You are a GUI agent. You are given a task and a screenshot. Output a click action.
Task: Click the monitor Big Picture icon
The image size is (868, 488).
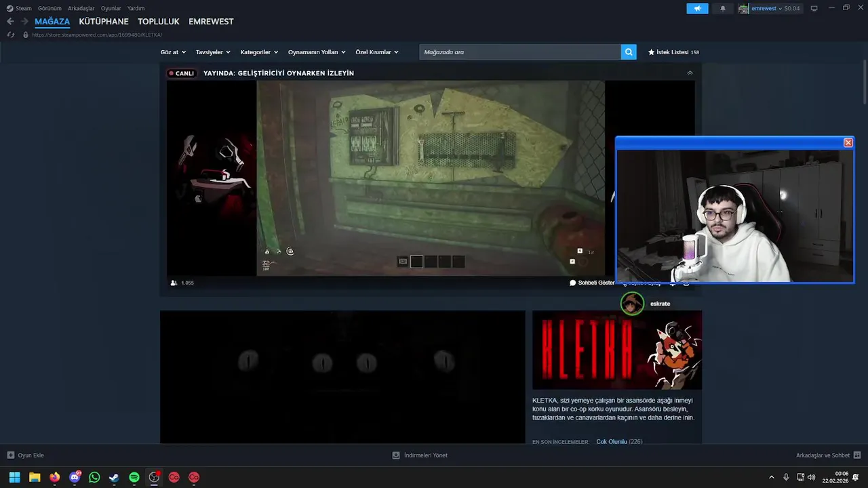[x=814, y=8]
